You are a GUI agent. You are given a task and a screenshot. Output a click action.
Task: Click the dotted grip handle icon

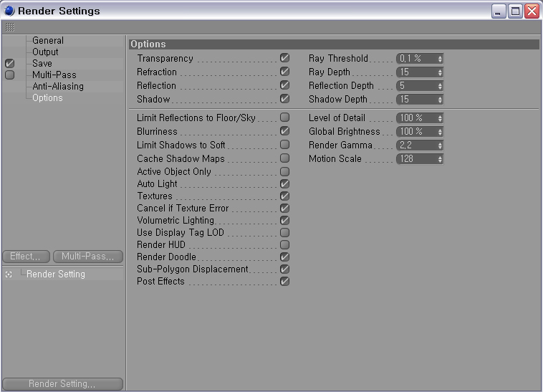tap(10, 27)
